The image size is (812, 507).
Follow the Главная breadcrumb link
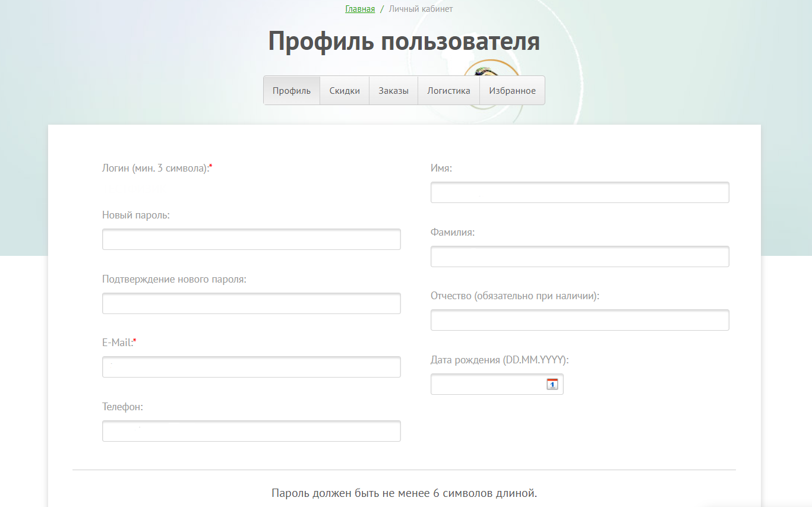click(x=360, y=9)
